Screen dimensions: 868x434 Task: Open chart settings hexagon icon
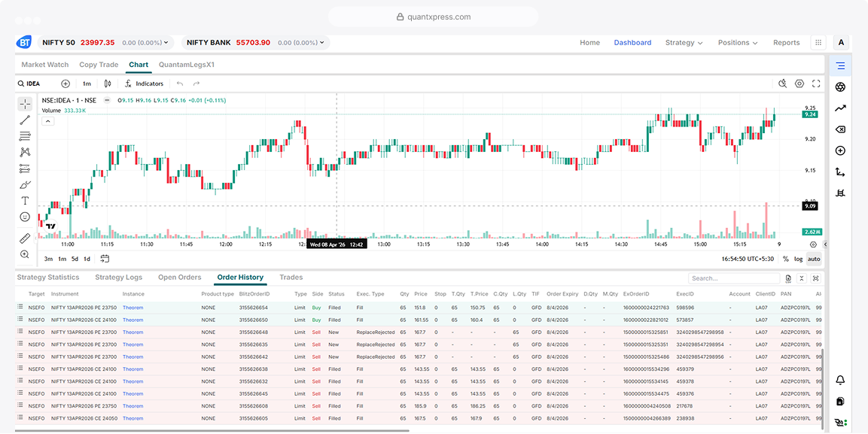799,83
